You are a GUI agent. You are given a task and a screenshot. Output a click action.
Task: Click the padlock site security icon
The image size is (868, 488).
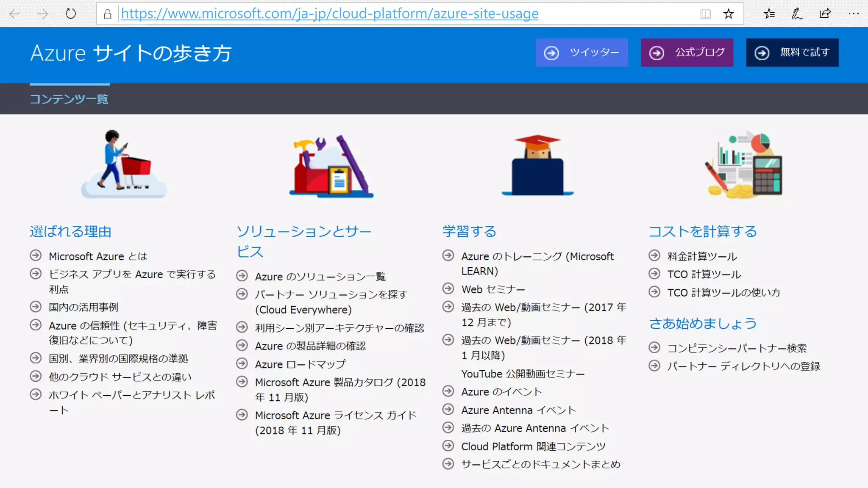(108, 14)
